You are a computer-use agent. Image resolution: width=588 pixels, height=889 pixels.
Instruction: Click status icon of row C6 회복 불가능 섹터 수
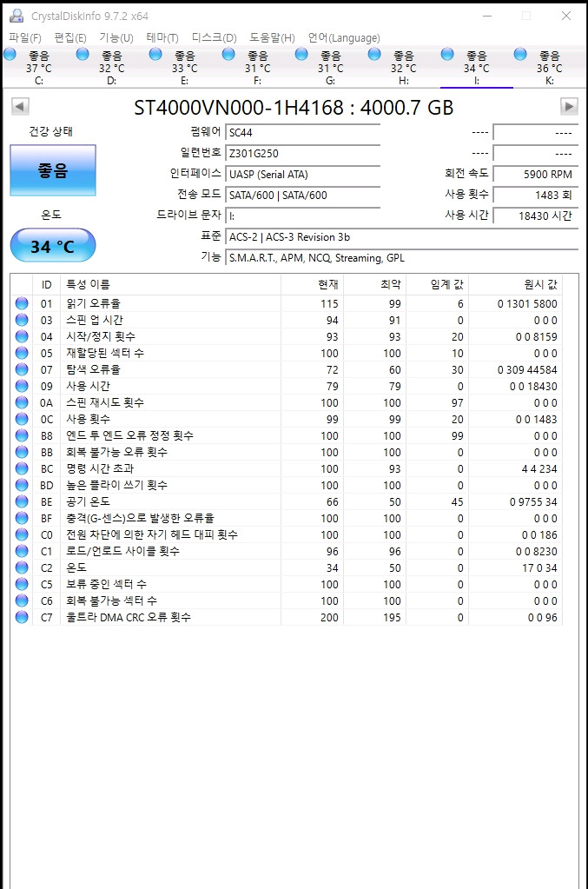click(22, 600)
